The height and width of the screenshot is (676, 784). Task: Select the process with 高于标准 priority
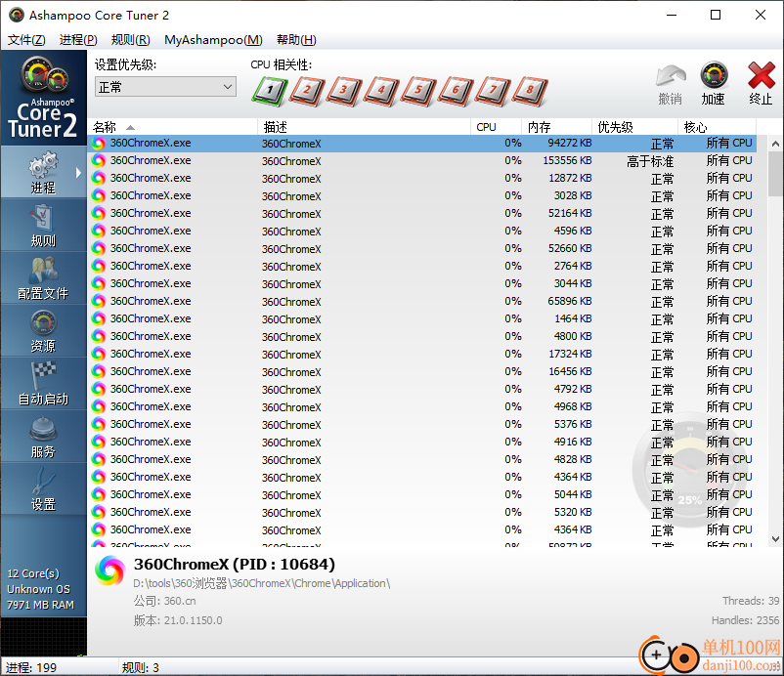[422, 161]
